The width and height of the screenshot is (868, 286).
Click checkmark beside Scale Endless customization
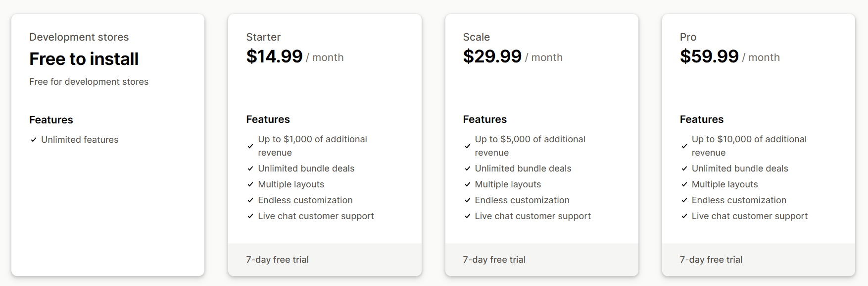tap(467, 200)
